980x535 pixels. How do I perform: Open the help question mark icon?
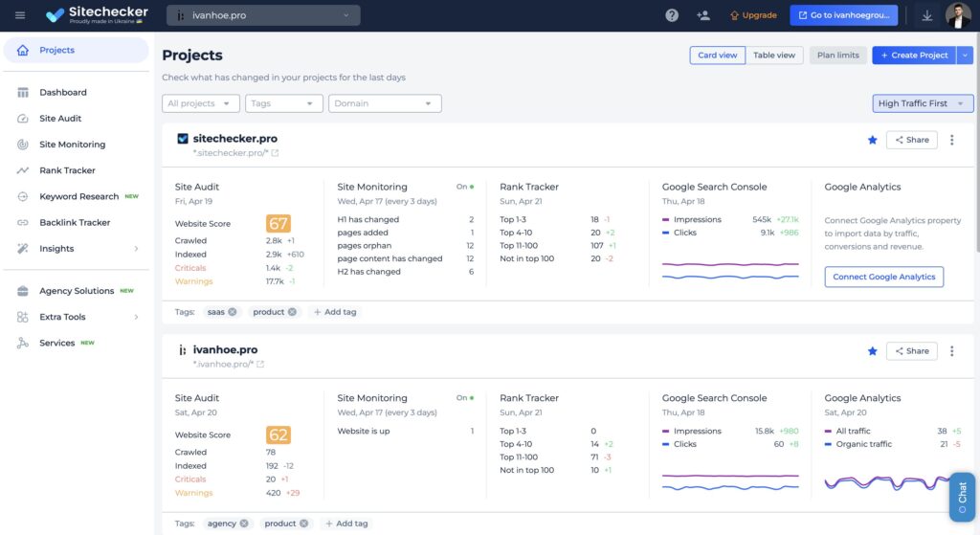click(x=672, y=15)
